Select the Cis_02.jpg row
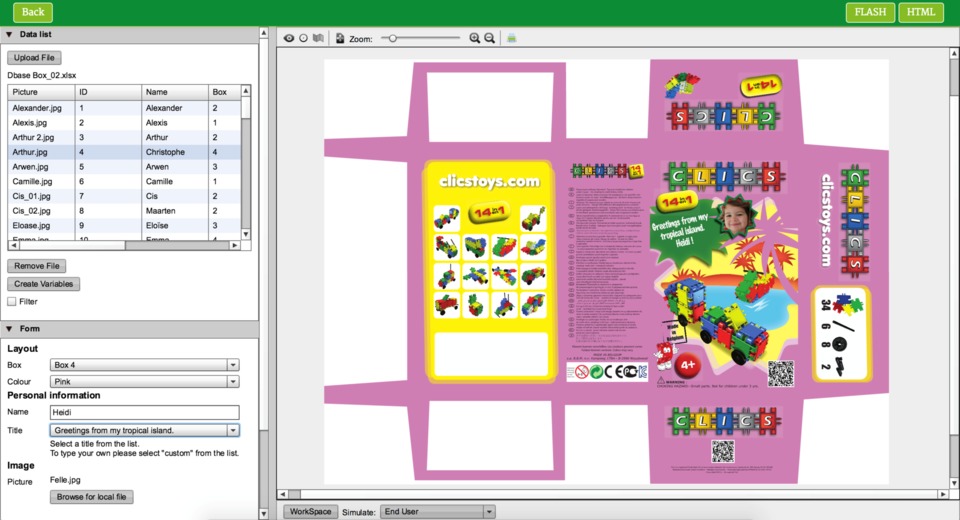The image size is (960, 520). 124,211
